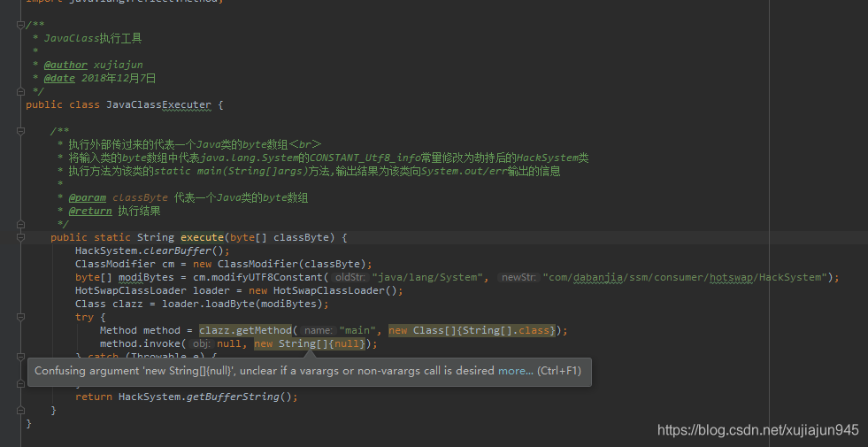Image resolution: width=868 pixels, height=447 pixels.
Task: Collapse the class Javadoc at its opening /** line
Action: click(x=20, y=25)
